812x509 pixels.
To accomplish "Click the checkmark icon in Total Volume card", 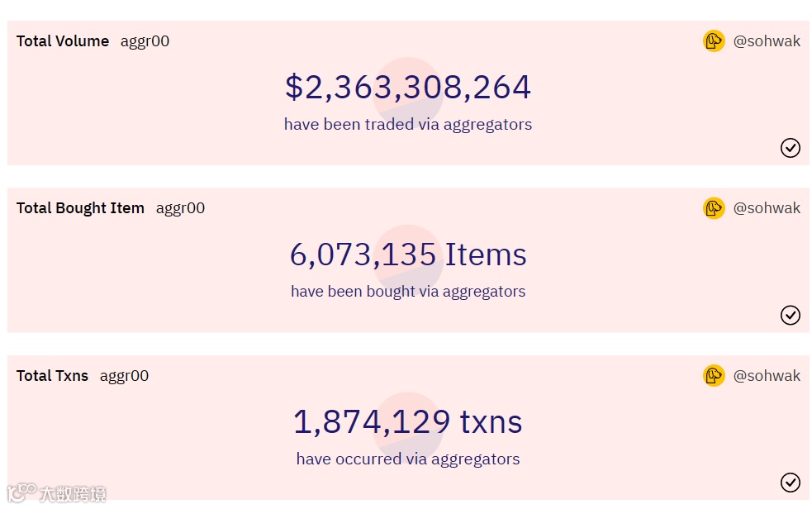I will (791, 148).
